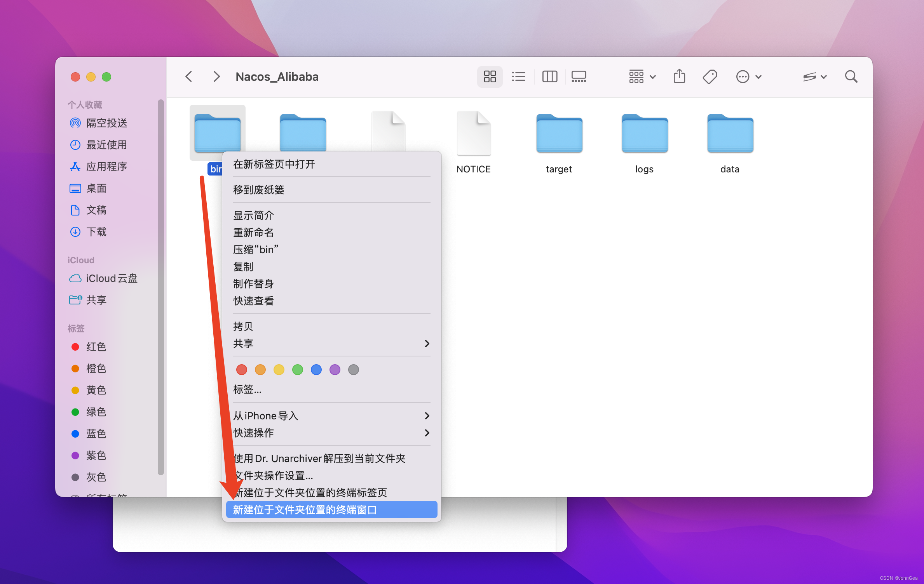Switch Finder to icon grid view
Viewport: 924px width, 584px height.
click(490, 76)
